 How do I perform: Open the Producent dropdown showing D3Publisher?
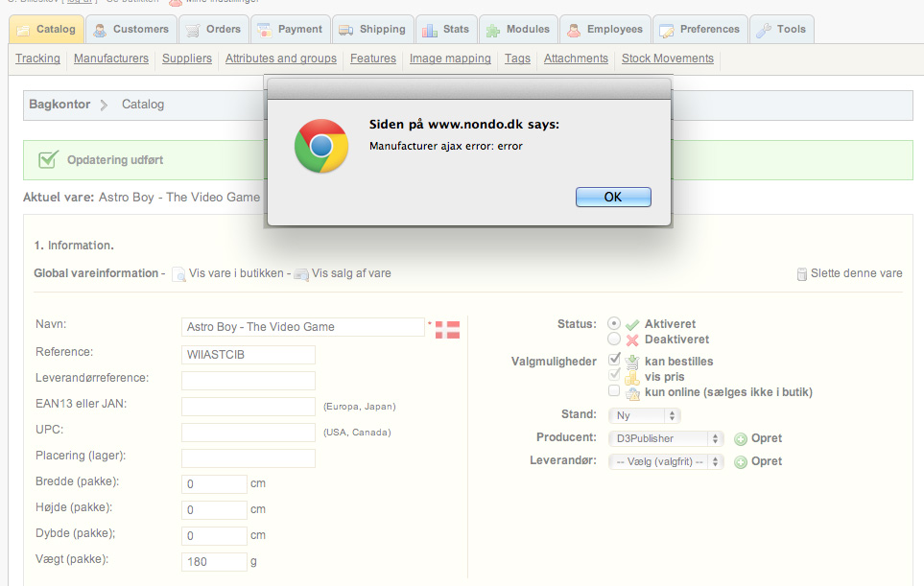pyautogui.click(x=666, y=438)
